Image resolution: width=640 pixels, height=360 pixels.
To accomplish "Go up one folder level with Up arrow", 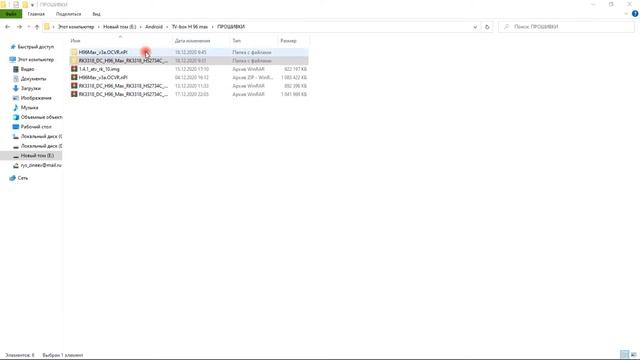I will (37, 27).
